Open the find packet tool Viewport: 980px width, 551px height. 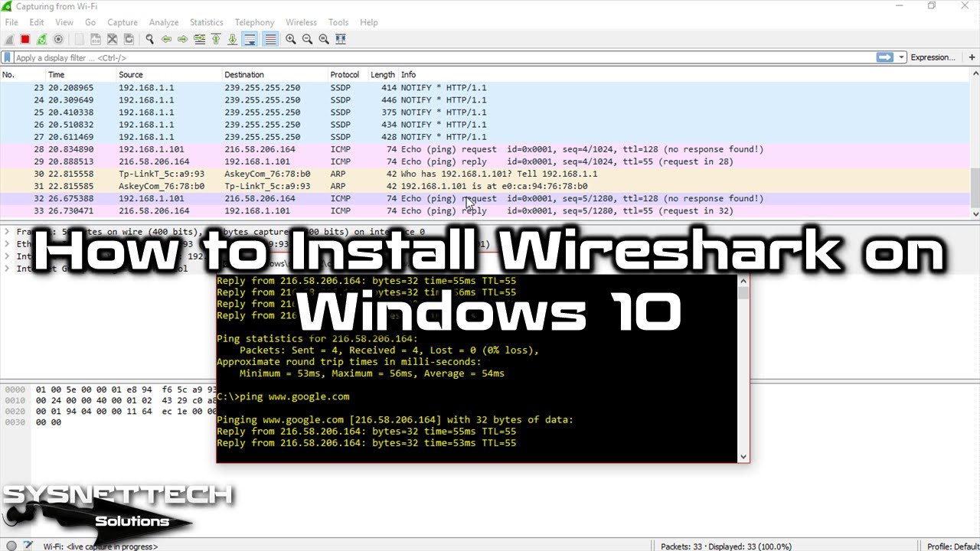pos(150,39)
